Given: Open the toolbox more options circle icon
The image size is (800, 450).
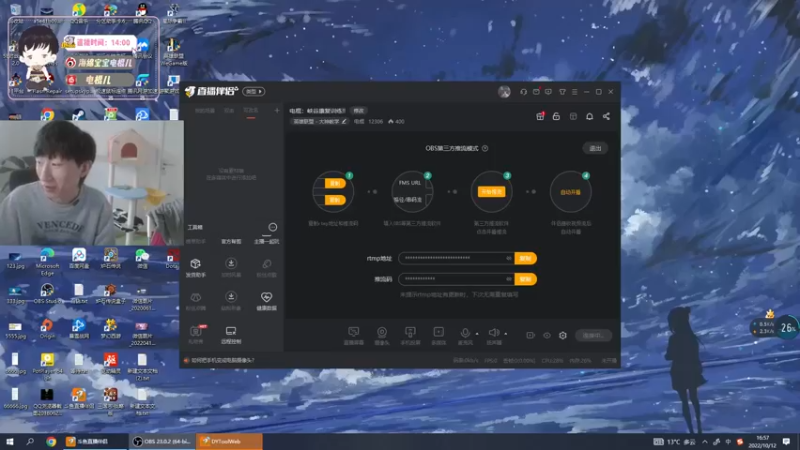Looking at the screenshot, I should 272,227.
